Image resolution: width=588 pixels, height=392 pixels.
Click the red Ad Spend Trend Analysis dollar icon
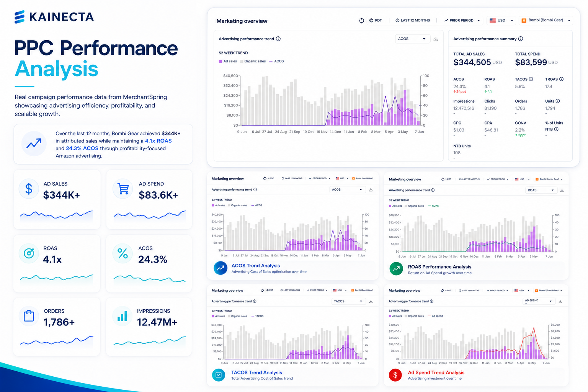[x=395, y=375]
